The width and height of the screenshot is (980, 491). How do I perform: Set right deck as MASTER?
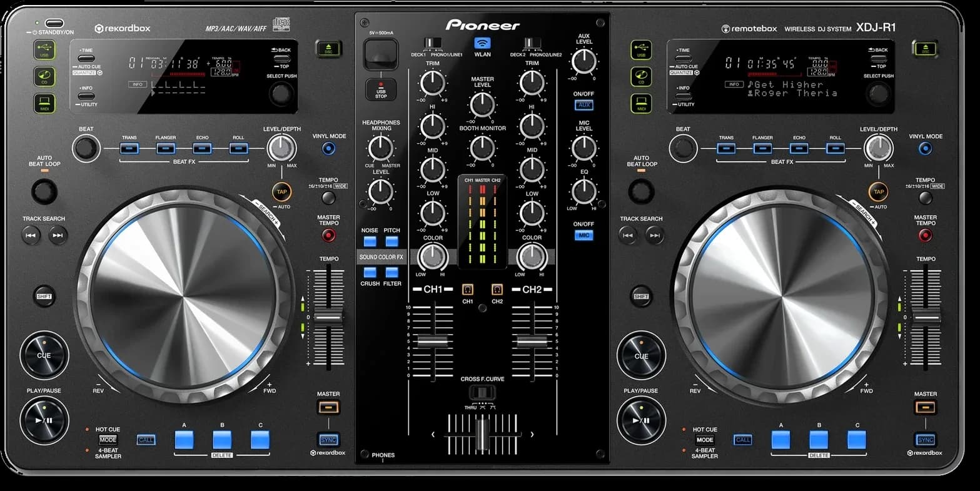(926, 408)
